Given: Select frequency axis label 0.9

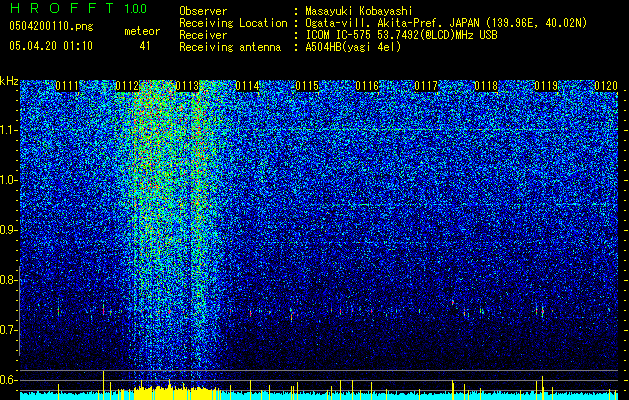Looking at the screenshot, I should click(8, 230).
